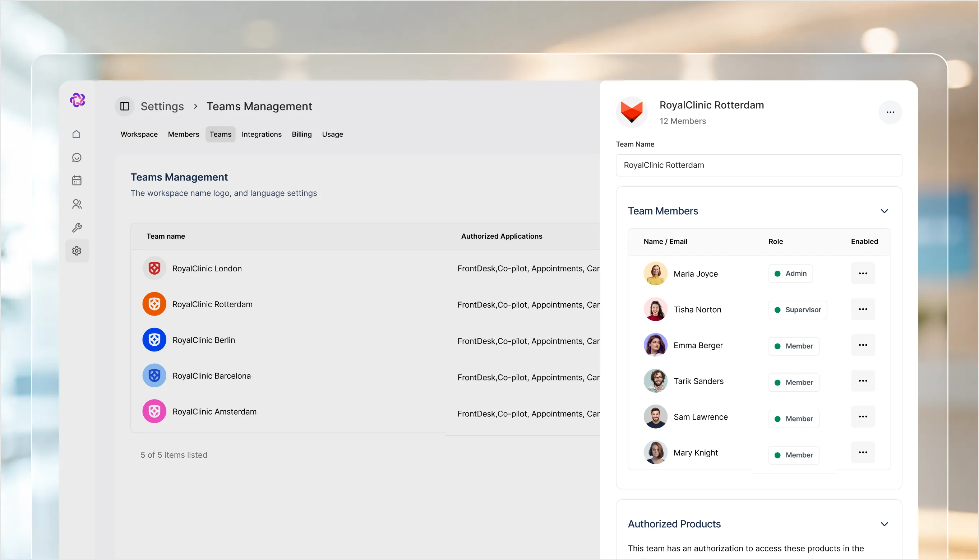The height and width of the screenshot is (560, 979).
Task: Open Tisha Norton's Supervisor role dropdown
Action: [798, 310]
